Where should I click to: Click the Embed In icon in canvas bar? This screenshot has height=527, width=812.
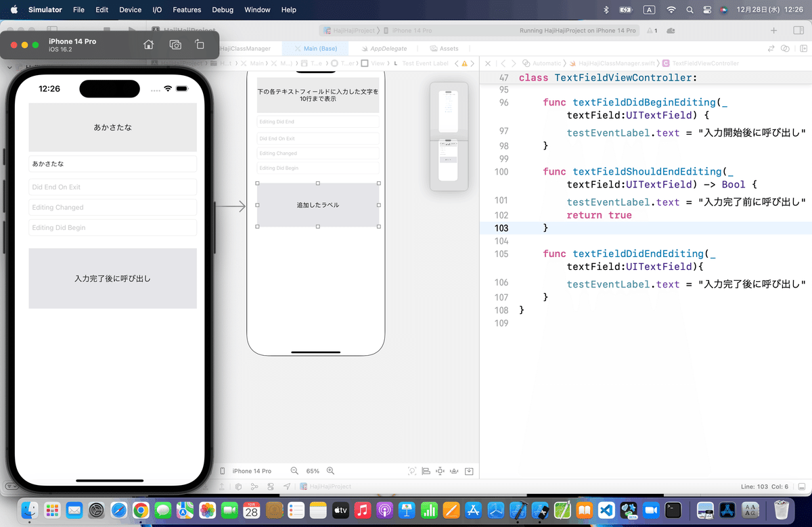click(x=470, y=471)
